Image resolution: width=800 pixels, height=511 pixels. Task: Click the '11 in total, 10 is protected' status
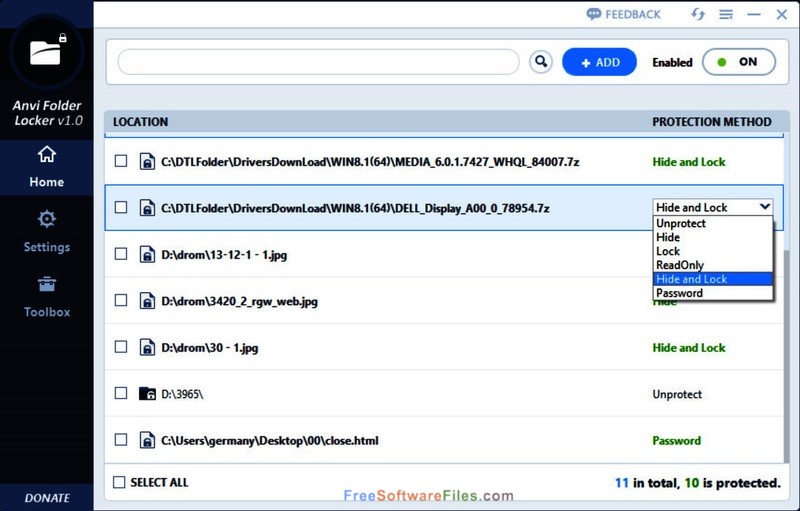[x=697, y=483]
